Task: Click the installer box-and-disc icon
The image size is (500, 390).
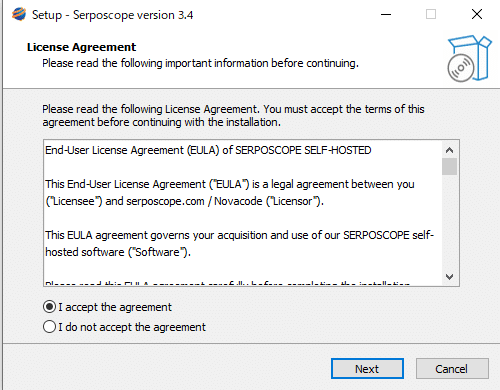Action: pyautogui.click(x=469, y=58)
